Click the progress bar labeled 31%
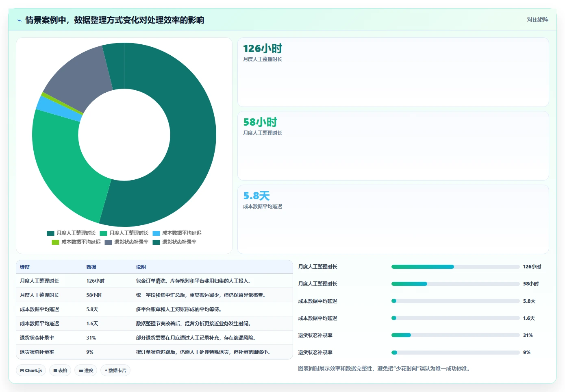The image size is (565, 392). pos(455,335)
